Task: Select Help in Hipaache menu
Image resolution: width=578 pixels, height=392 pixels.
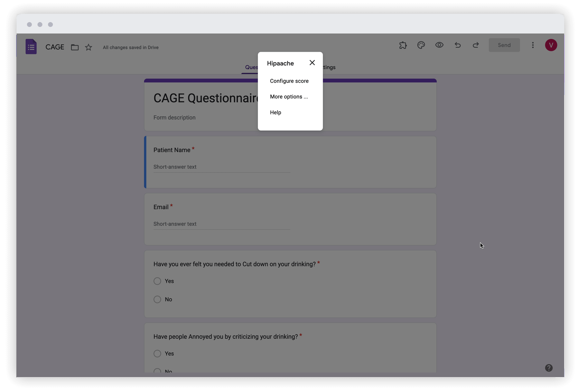Action: tap(276, 113)
